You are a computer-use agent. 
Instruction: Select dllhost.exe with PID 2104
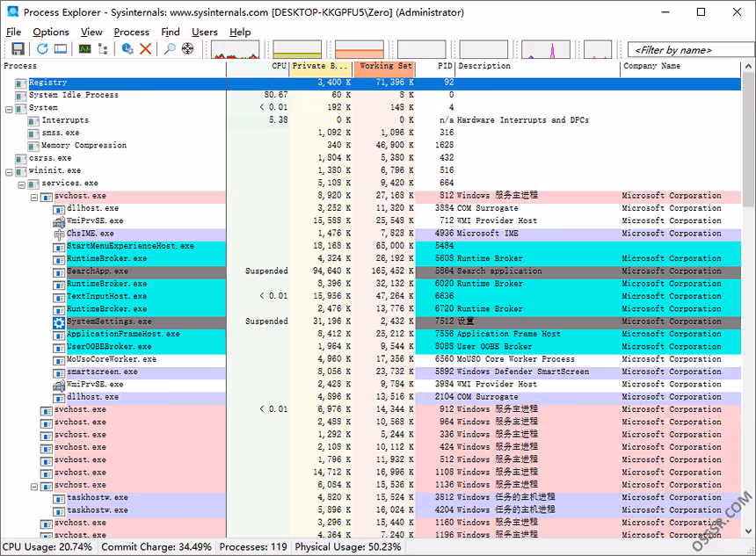pyautogui.click(x=370, y=396)
